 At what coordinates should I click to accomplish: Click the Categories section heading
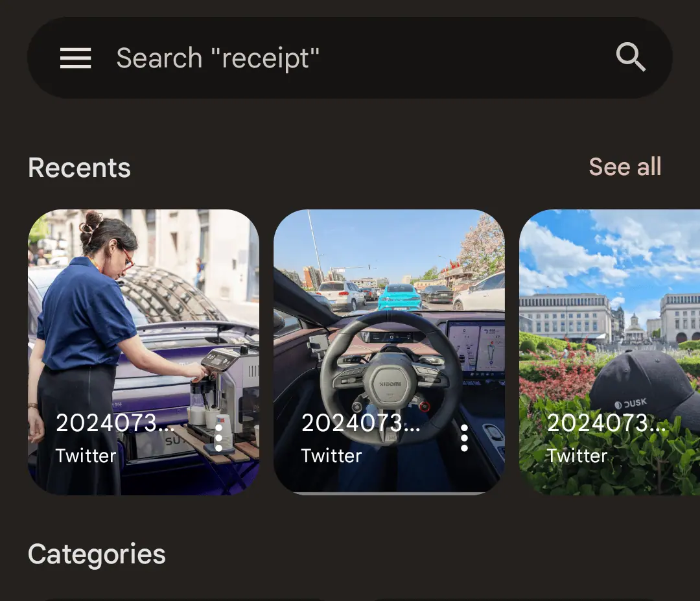[x=97, y=554]
